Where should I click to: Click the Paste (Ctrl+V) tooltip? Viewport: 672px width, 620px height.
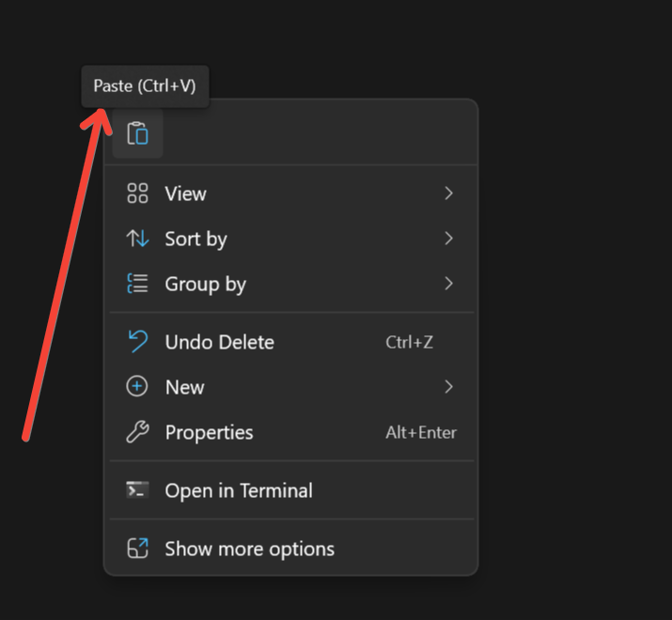(x=145, y=86)
